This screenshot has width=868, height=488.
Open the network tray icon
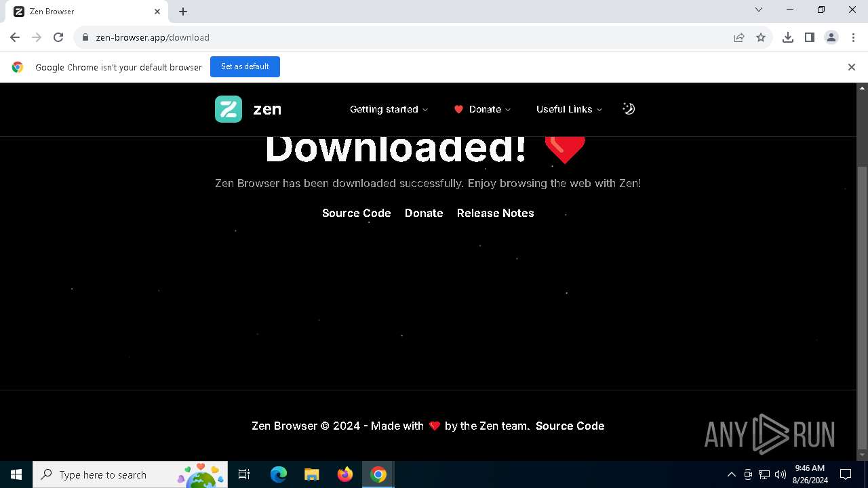tap(764, 474)
